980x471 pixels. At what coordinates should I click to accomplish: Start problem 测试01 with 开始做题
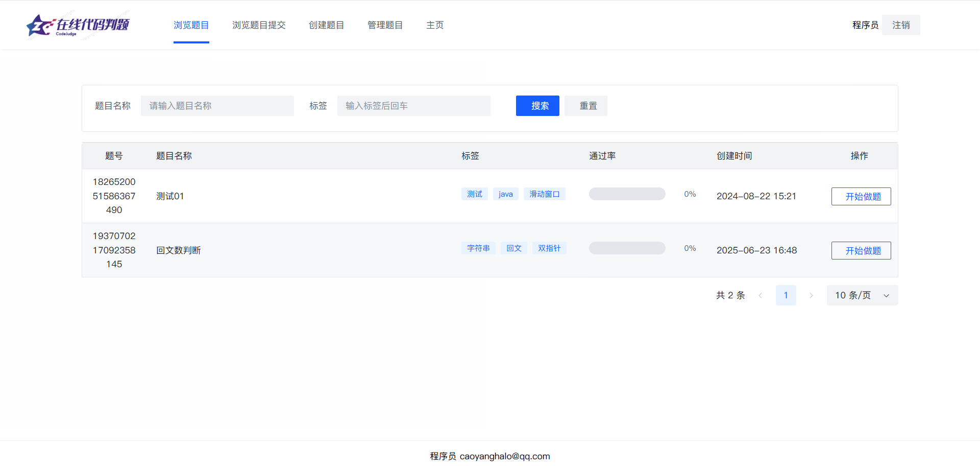(x=861, y=196)
